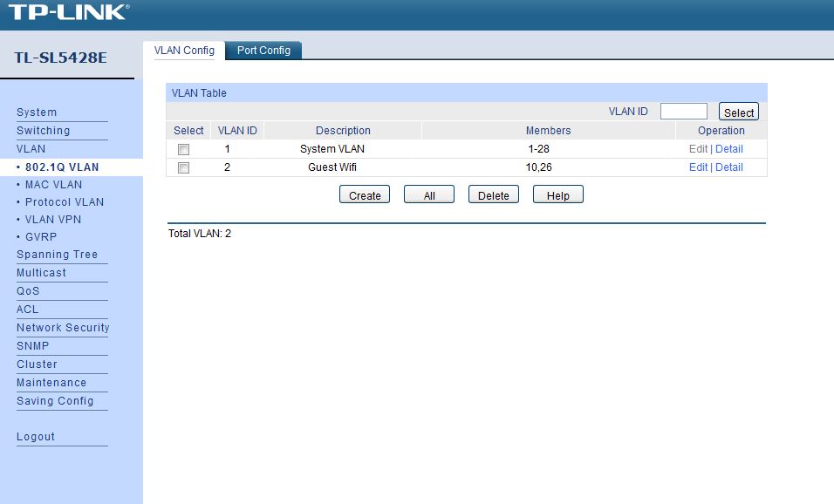This screenshot has height=504, width=834.
Task: Click Logout in the sidebar
Action: 36,437
